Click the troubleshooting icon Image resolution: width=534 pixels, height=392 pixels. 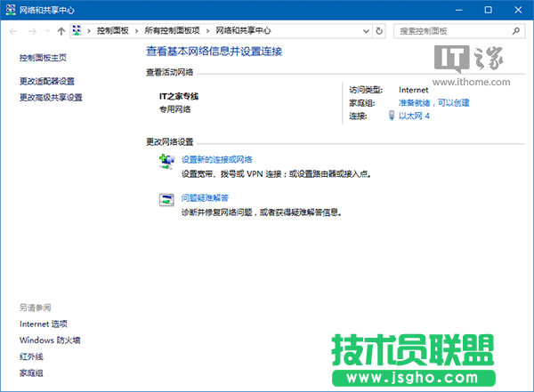coord(166,200)
